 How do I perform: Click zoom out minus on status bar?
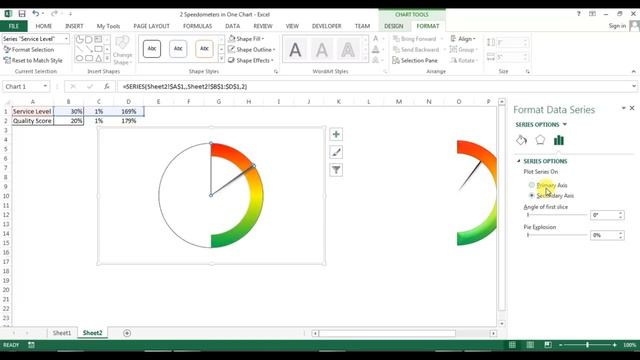tap(561, 345)
